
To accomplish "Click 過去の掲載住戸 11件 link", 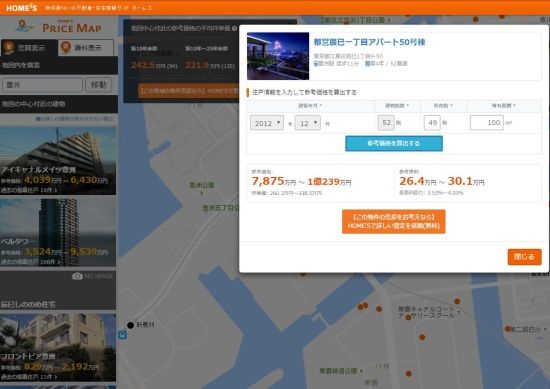I will pos(29,377).
